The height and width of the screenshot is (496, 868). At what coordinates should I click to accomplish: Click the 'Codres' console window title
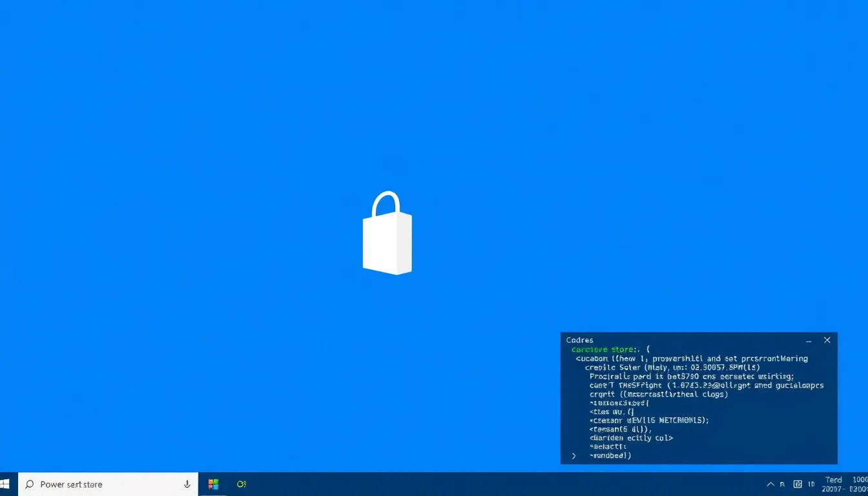[579, 340]
